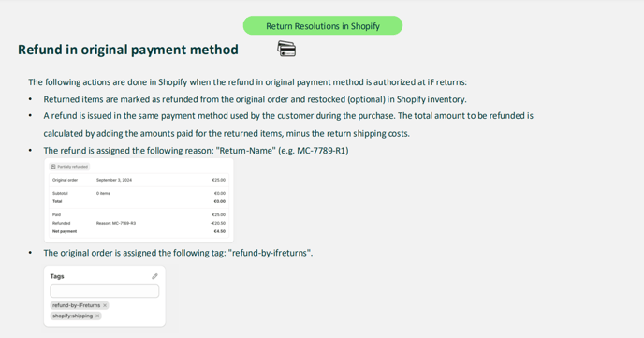Click the Paid €25.00 amount
The height and width of the screenshot is (338, 644).
click(219, 214)
